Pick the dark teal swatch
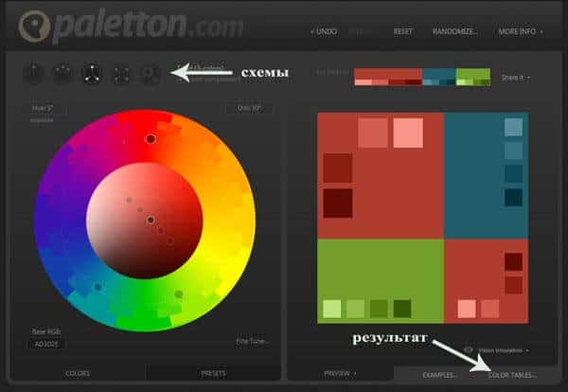The image size is (568, 392). [514, 174]
